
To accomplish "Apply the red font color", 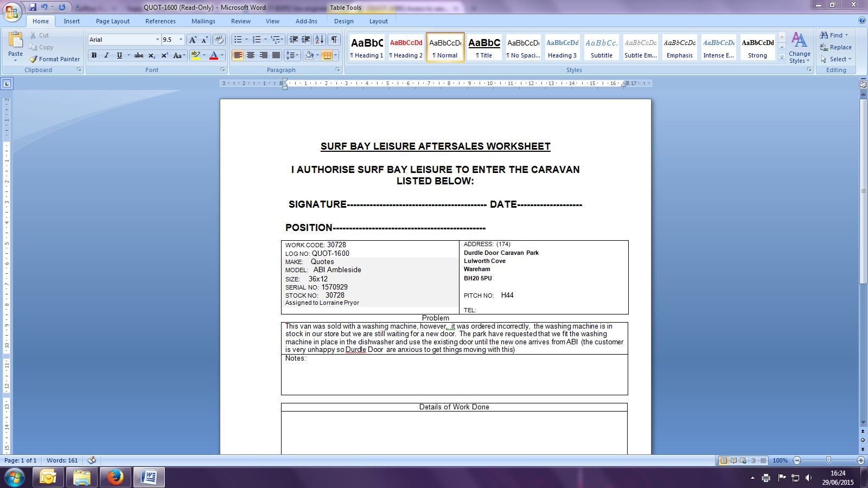I will [x=214, y=55].
